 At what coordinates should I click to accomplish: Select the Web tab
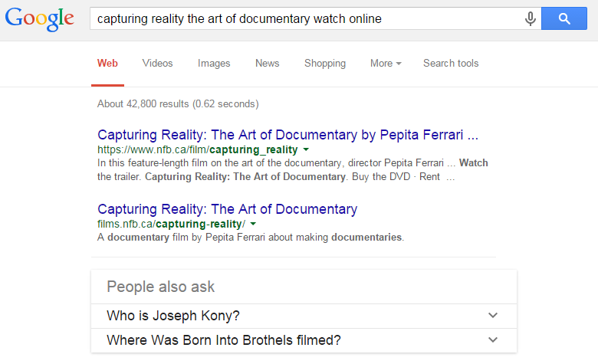(x=107, y=64)
